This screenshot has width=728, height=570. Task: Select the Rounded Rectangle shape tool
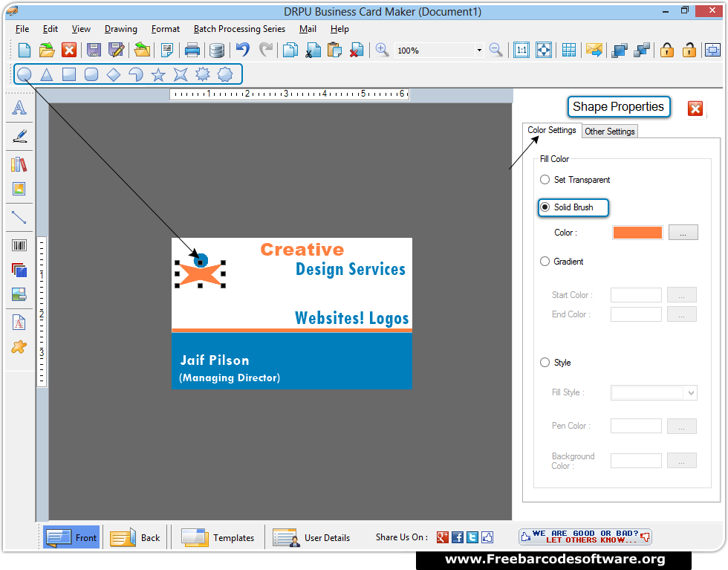pos(91,74)
